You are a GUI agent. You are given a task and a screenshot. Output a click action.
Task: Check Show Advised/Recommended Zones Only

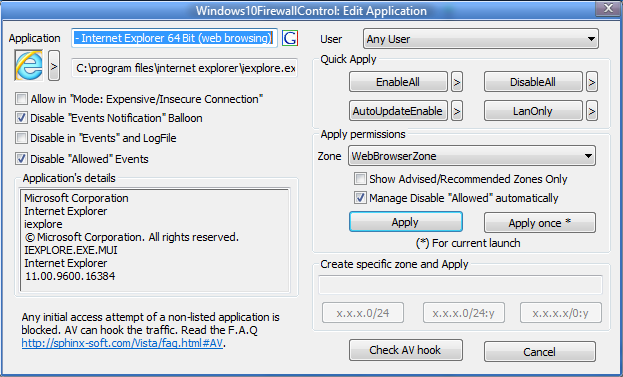(x=360, y=179)
